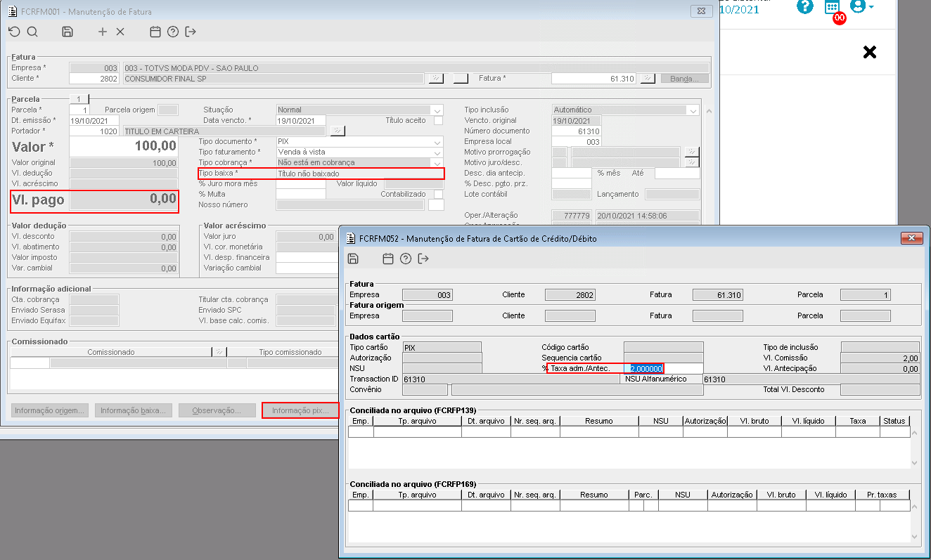The height and width of the screenshot is (560, 931).
Task: Open the Fatura lookup button
Action: click(x=648, y=79)
